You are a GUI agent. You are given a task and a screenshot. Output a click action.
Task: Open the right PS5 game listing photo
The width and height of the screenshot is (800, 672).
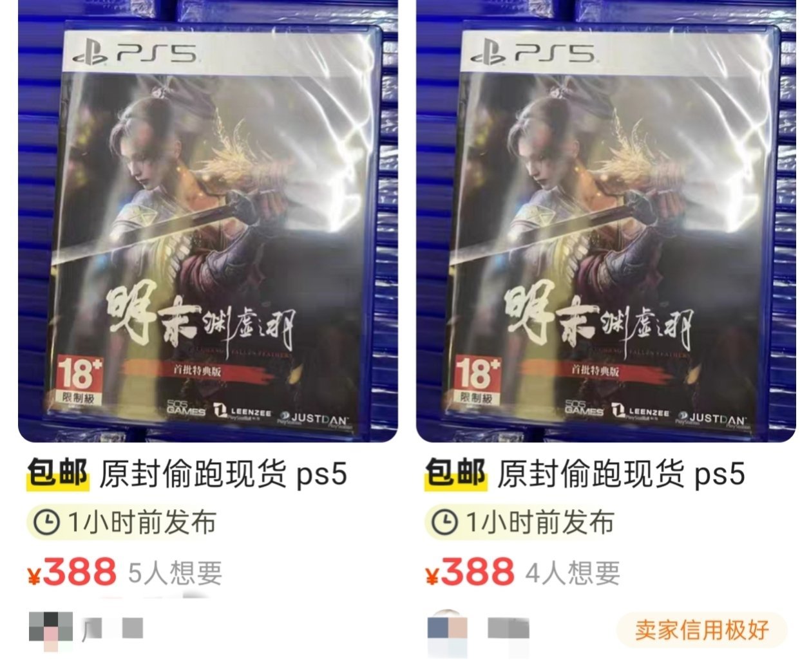(x=606, y=221)
